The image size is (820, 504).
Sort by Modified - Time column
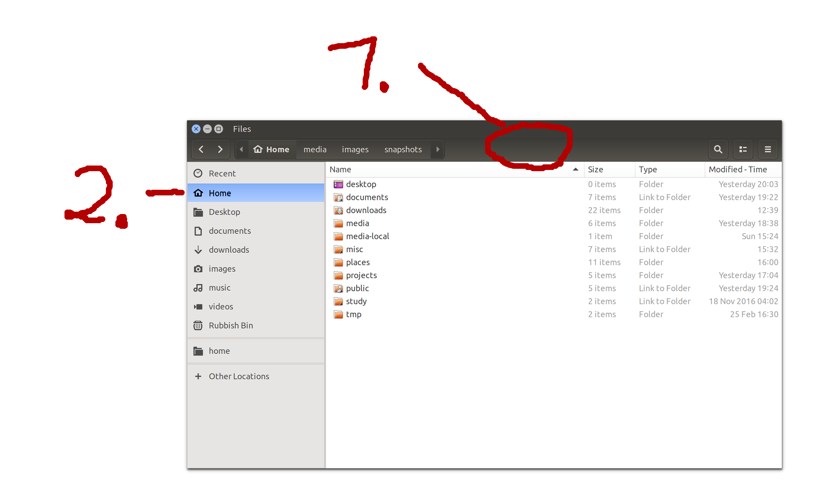(738, 169)
